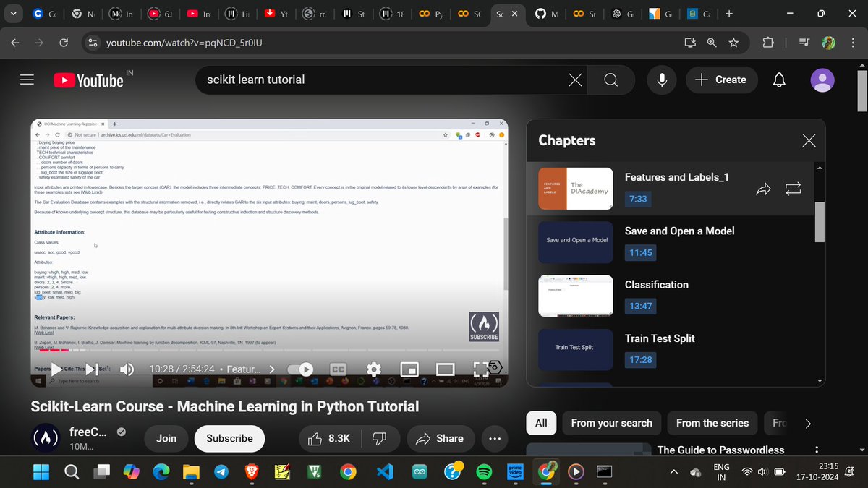
Task: Open the Brave browser from taskbar
Action: click(x=250, y=471)
